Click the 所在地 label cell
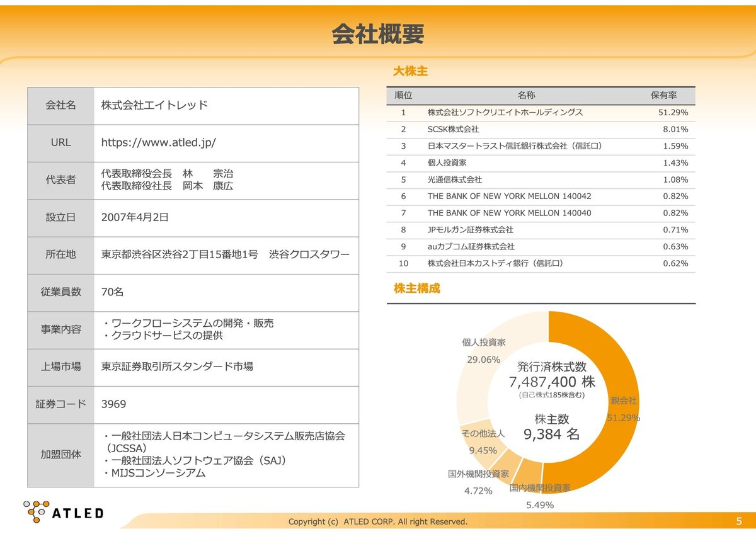Viewport: 756px width, 534px height. [x=61, y=254]
